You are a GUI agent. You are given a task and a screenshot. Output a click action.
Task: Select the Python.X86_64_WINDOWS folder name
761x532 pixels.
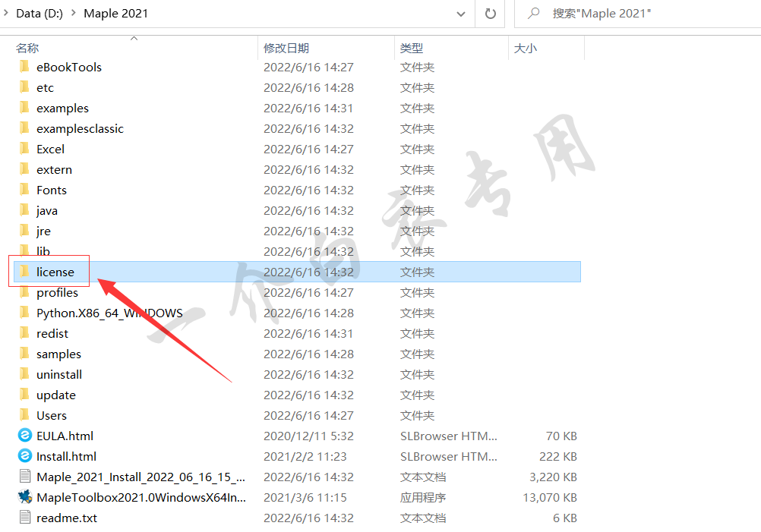109,313
